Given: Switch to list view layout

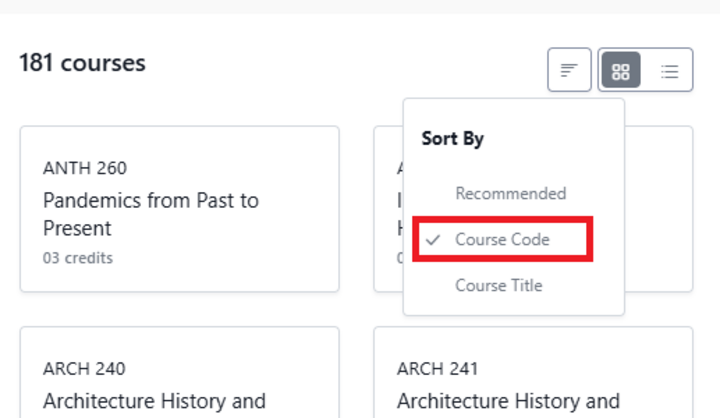Looking at the screenshot, I should click(670, 71).
